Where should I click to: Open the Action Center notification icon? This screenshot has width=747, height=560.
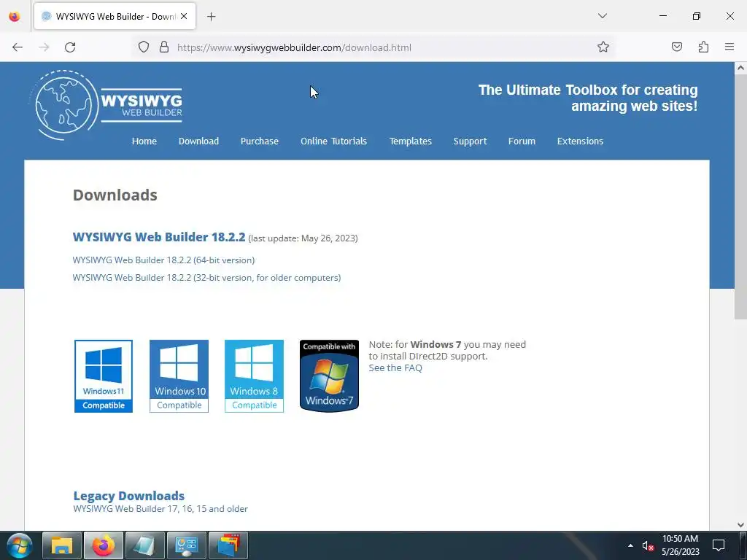click(x=719, y=545)
